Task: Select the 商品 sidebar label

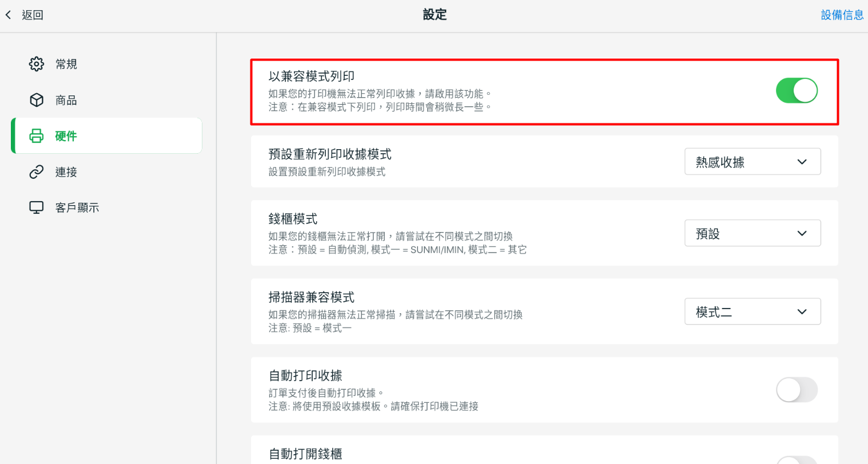Action: (x=66, y=100)
